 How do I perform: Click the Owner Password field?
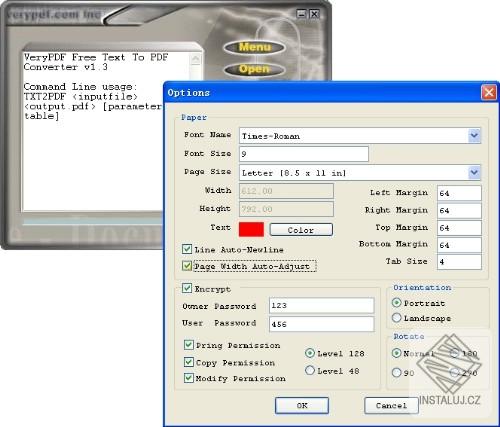321,305
